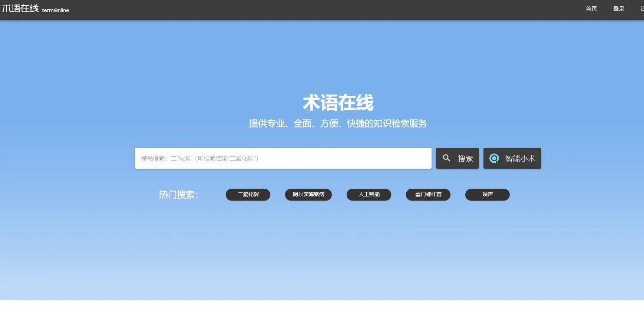644x324 pixels.
Task: Choose the 幽门螺杆菌 hot search tag
Action: 428,195
